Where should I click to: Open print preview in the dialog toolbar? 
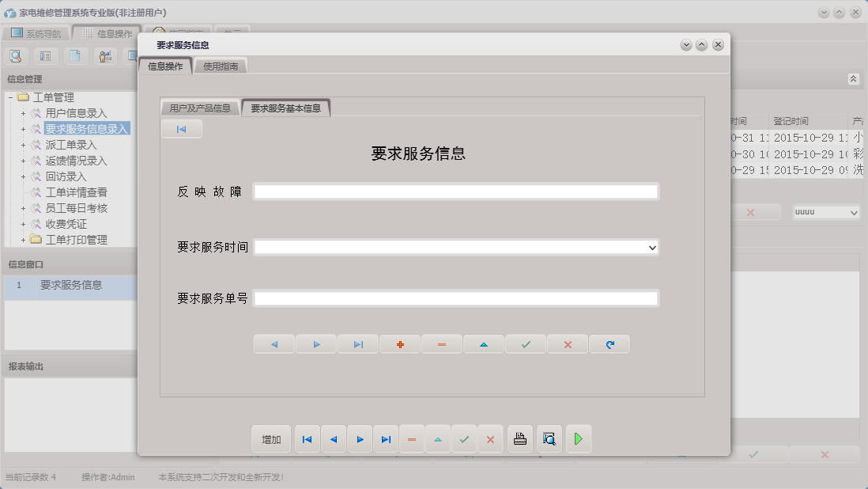pos(549,438)
